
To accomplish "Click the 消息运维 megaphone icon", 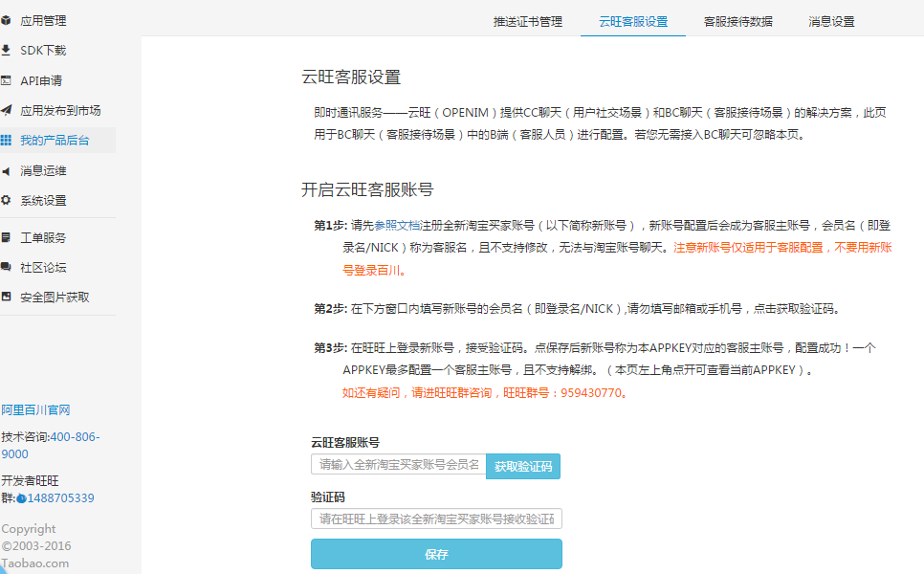I will [x=6, y=171].
